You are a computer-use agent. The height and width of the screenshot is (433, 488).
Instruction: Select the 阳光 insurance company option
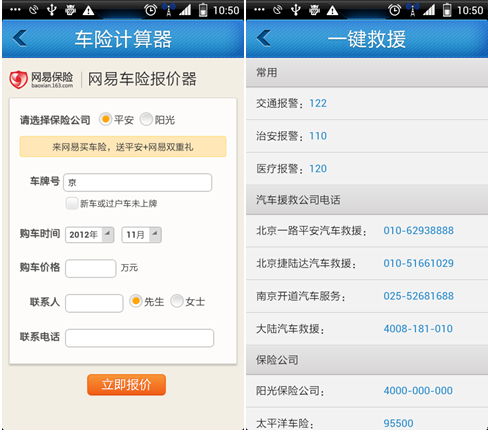click(x=146, y=119)
